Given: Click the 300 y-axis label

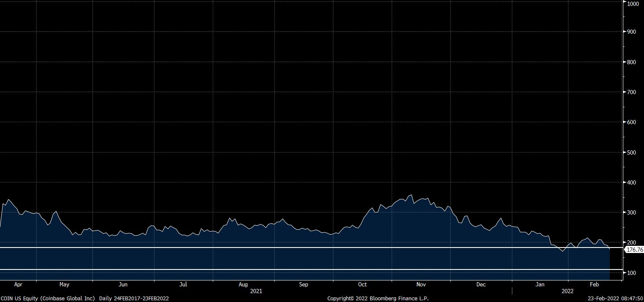Looking at the screenshot, I should click(632, 212).
